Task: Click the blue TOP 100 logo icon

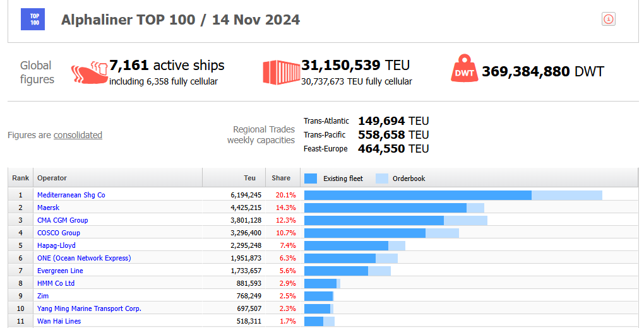Action: (33, 20)
